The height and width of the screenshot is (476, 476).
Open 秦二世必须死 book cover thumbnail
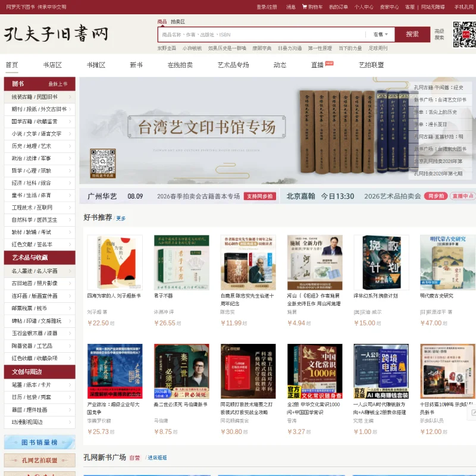181,371
